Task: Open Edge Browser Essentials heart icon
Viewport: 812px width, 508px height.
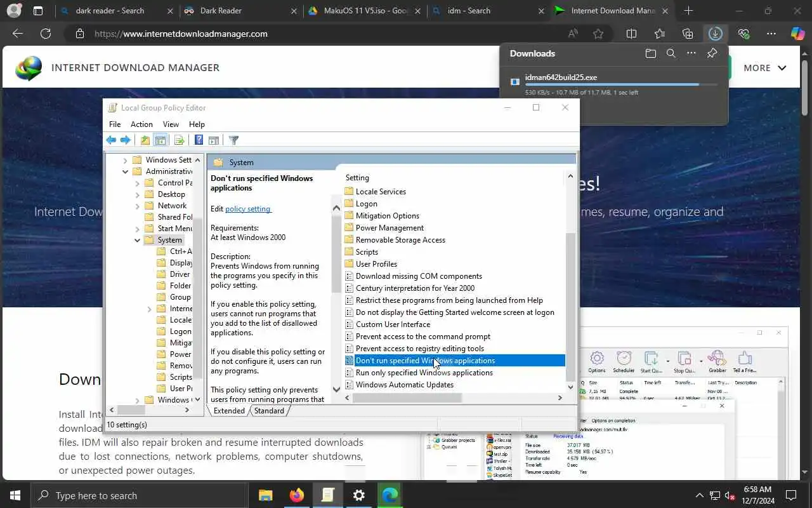Action: pos(743,34)
